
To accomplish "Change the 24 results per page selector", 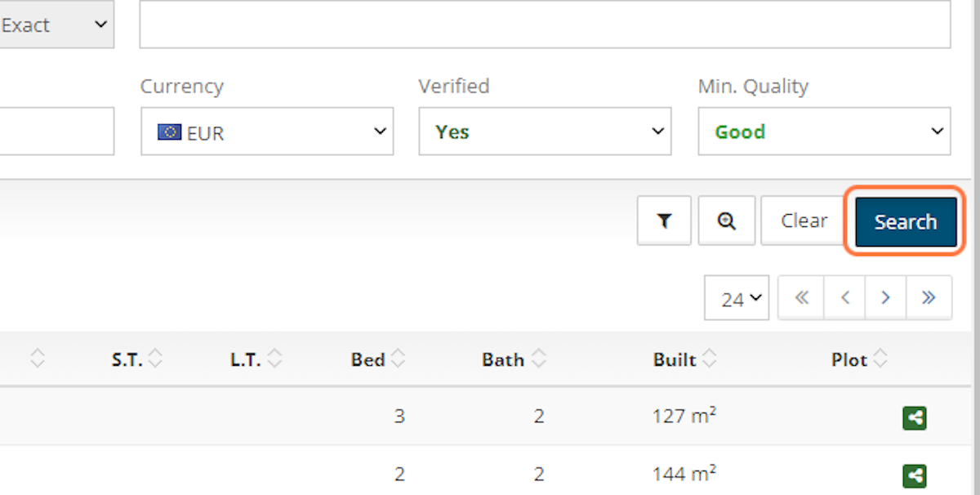I will tap(736, 299).
